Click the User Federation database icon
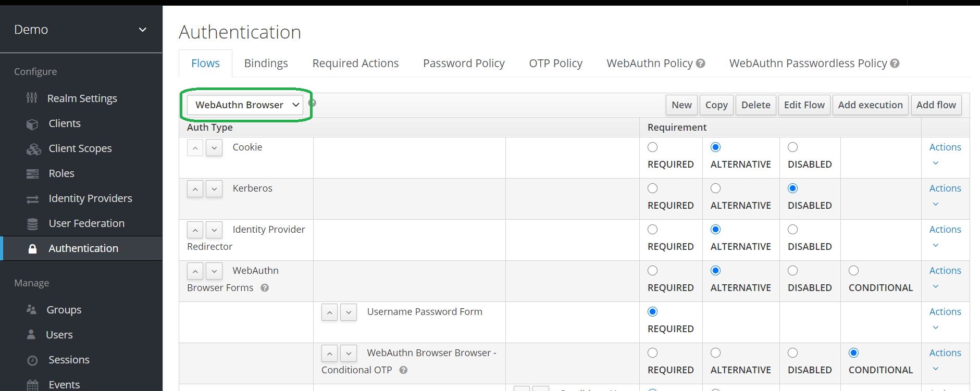980x391 pixels. pos(32,224)
